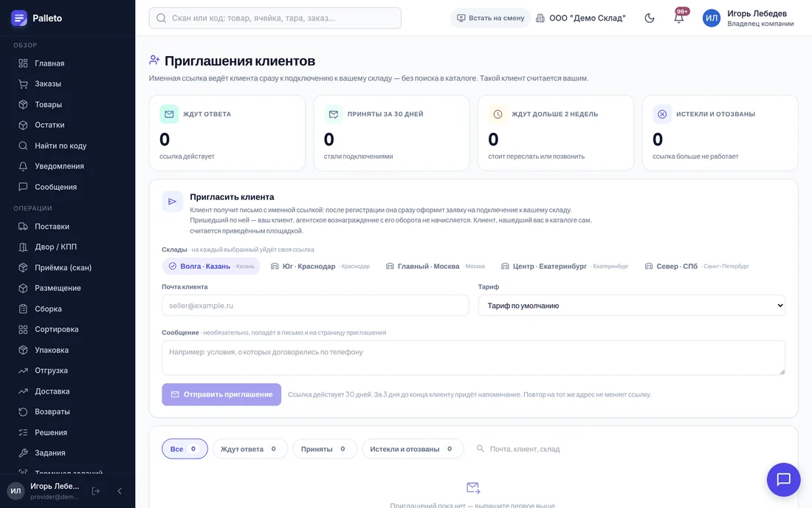This screenshot has height=508, width=812.
Task: Click the Palleto logo icon
Action: (19, 18)
